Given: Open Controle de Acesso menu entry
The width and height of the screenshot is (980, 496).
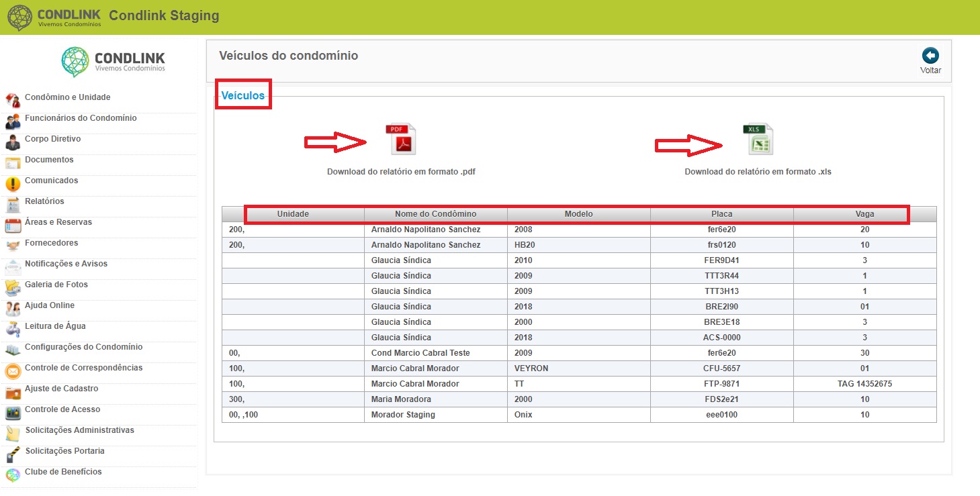Looking at the screenshot, I should [62, 409].
